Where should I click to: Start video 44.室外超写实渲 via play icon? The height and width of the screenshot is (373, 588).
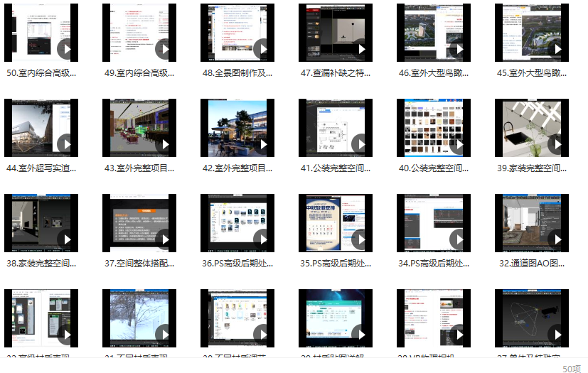pos(66,144)
